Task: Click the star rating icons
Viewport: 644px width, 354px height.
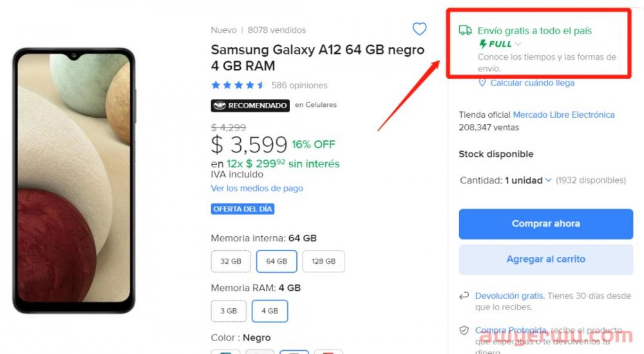Action: coord(238,85)
